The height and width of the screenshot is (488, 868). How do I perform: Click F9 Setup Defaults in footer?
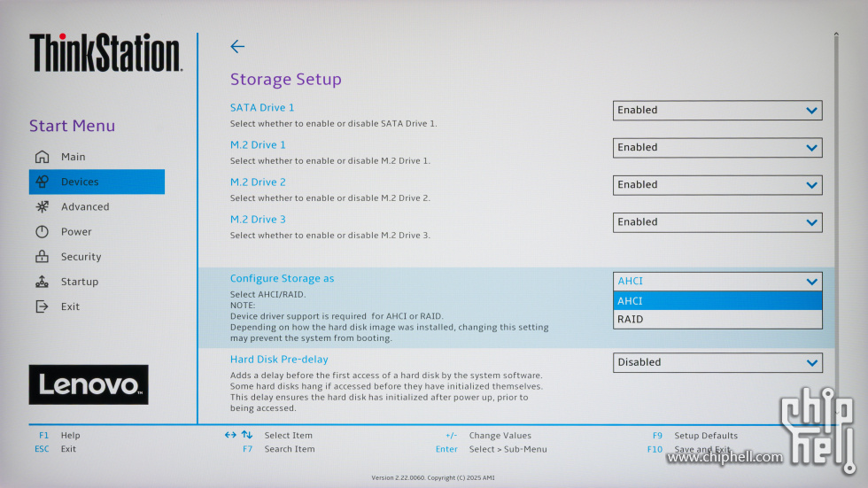694,436
